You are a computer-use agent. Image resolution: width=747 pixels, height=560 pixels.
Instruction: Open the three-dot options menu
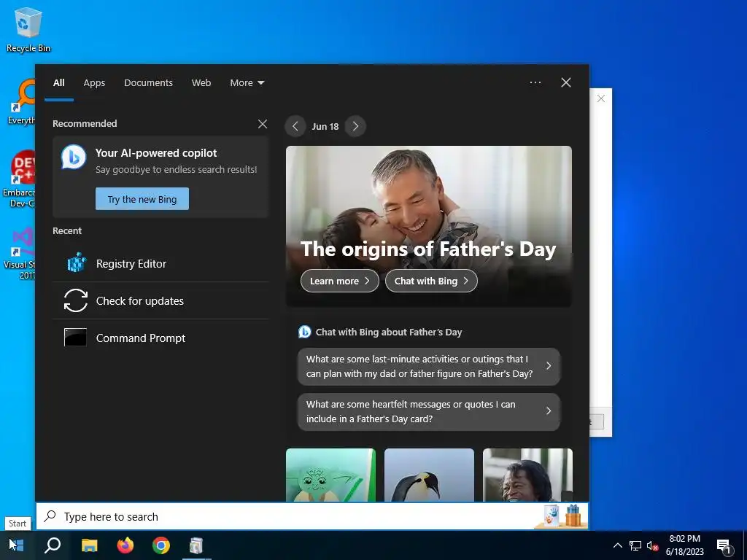click(x=535, y=82)
